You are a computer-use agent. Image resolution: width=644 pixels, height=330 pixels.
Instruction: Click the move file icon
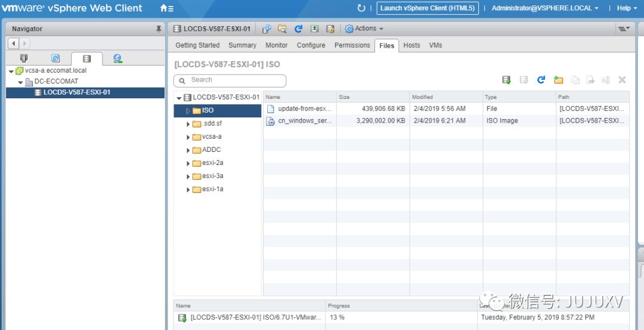point(590,80)
